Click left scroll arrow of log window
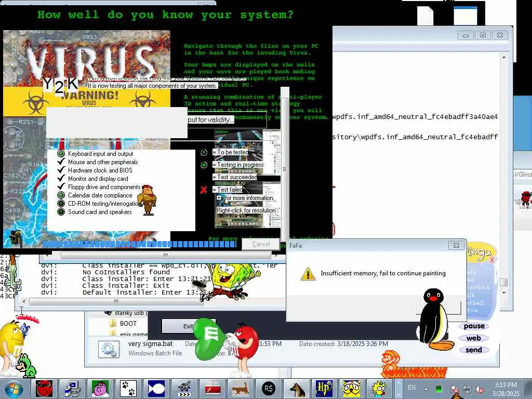This screenshot has height=399, width=532. click(23, 301)
